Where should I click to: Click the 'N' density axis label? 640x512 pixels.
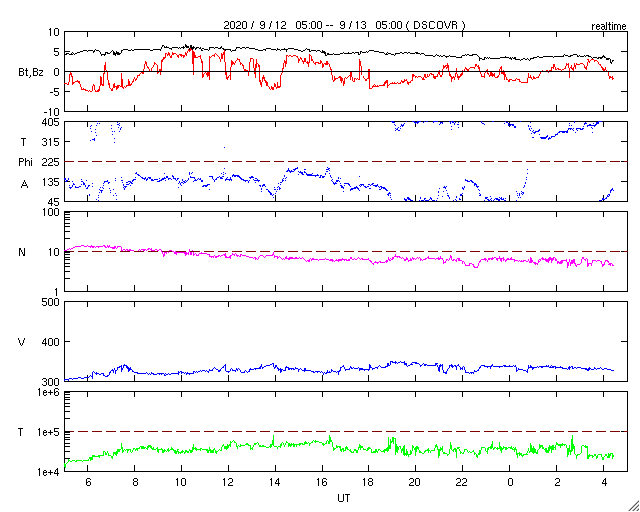pyautogui.click(x=22, y=252)
